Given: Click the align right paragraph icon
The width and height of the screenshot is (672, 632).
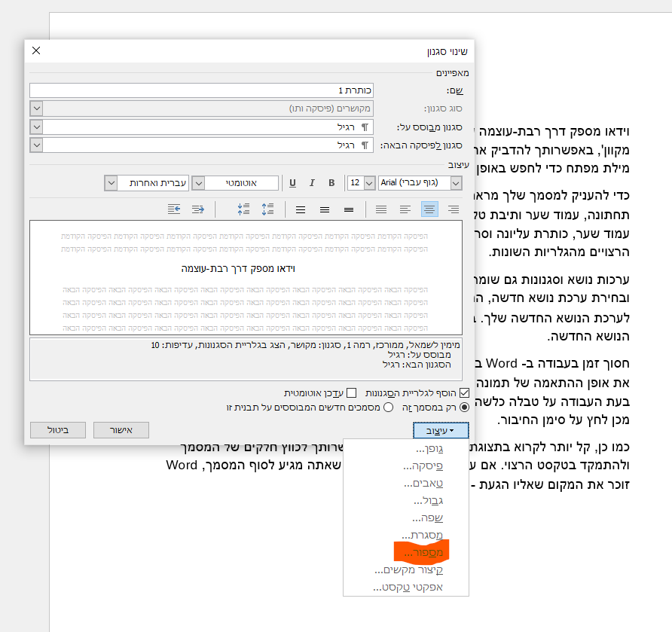Looking at the screenshot, I should (454, 209).
